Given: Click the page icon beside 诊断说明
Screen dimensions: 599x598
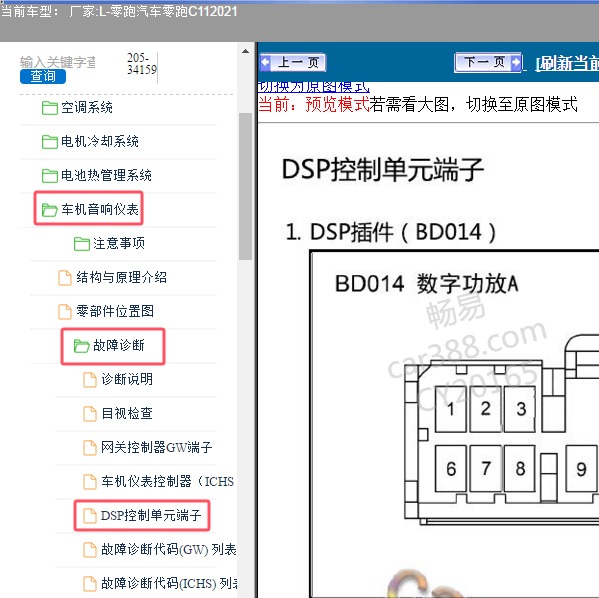Looking at the screenshot, I should [x=90, y=380].
